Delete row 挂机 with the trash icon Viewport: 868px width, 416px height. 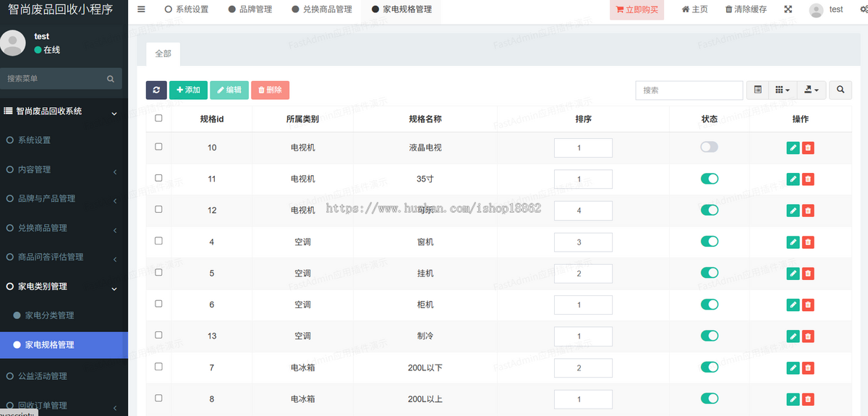click(808, 273)
